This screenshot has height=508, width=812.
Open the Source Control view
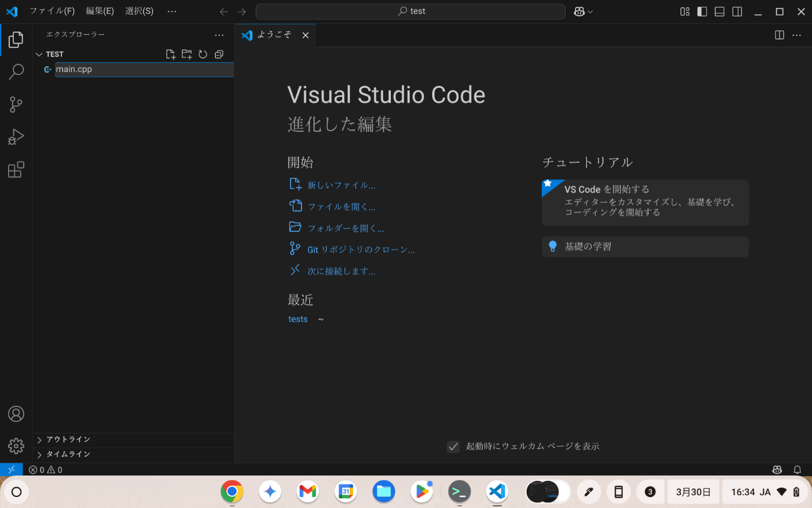click(16, 105)
